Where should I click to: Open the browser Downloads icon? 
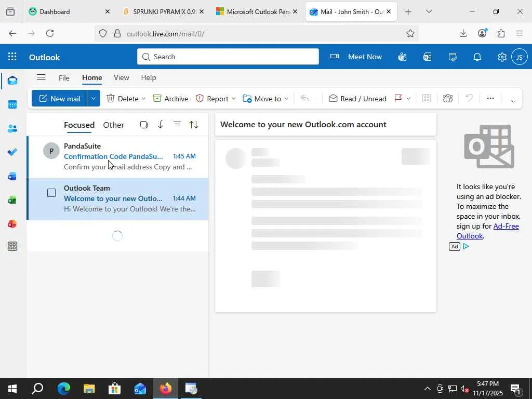tap(463, 33)
